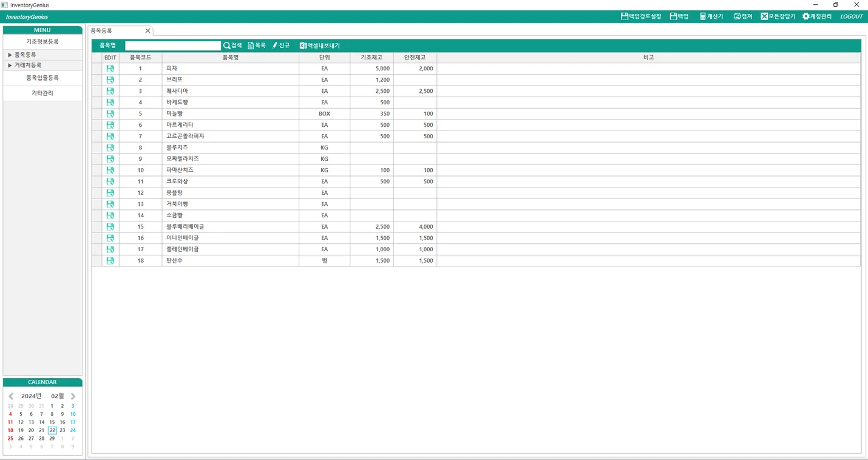Viewport: 868px width, 460px height.
Task: Click the save icon for 블루베리베이글 row
Action: (110, 227)
